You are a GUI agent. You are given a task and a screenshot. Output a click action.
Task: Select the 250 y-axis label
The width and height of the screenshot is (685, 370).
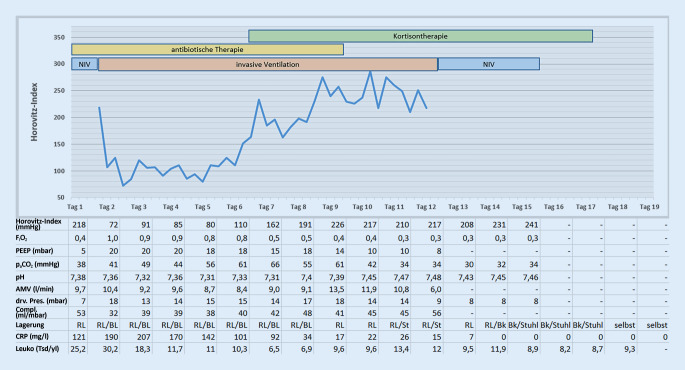(x=59, y=91)
